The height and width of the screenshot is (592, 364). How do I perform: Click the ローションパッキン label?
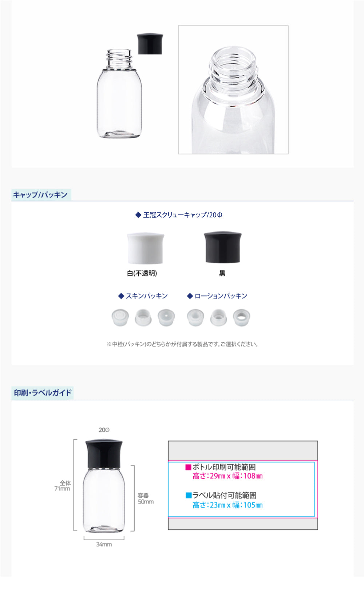217,296
